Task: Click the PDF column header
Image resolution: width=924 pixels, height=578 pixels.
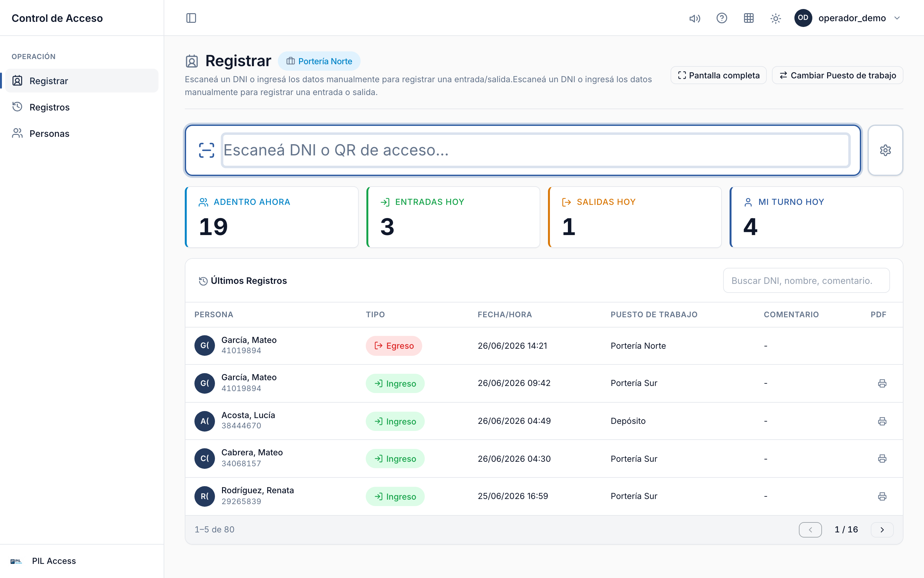Action: (878, 315)
